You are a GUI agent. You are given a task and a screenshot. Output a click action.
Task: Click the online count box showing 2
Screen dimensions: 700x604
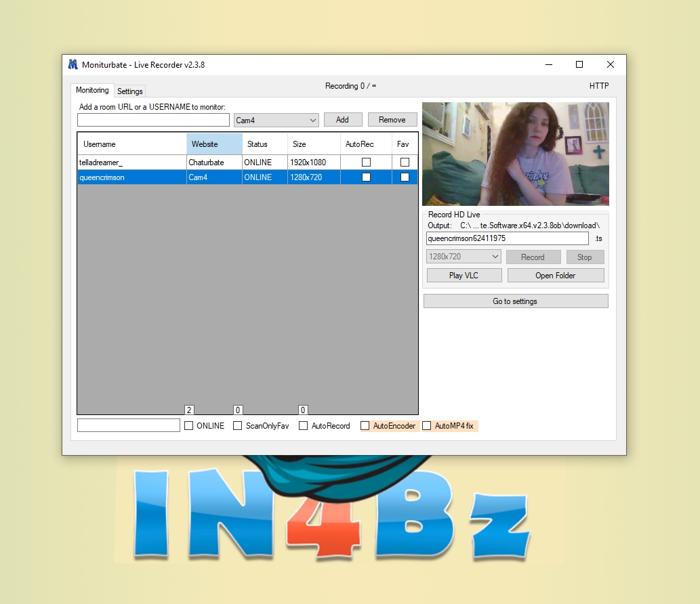[189, 410]
